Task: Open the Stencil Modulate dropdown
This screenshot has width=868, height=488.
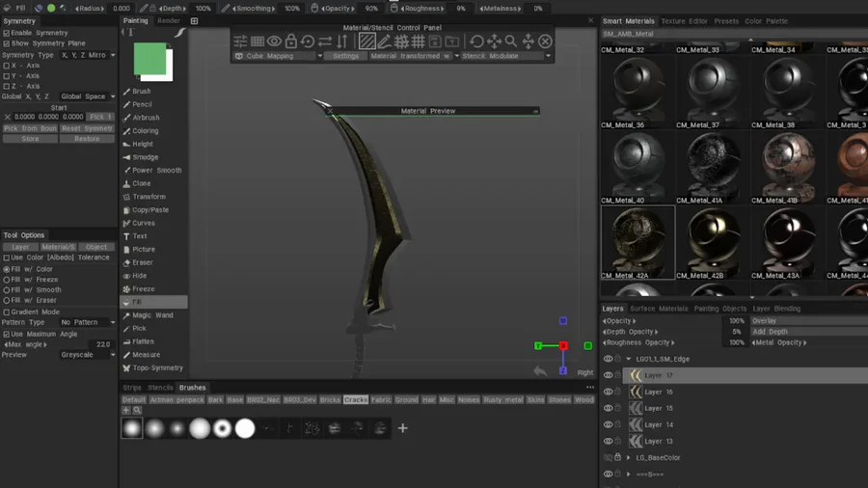Action: tap(506, 56)
